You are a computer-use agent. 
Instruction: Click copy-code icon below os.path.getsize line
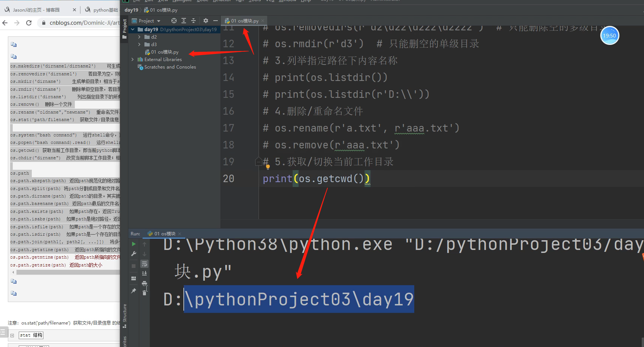pos(14,281)
